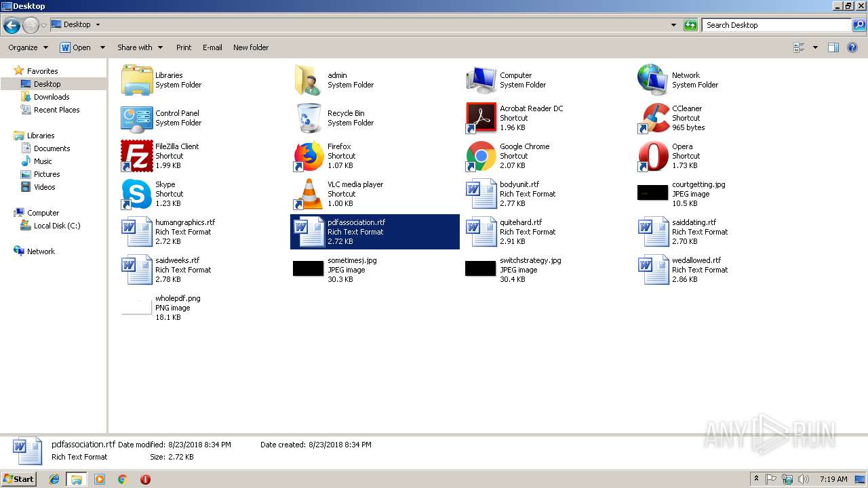The width and height of the screenshot is (868, 488).
Task: Open the Share with dropdown
Action: pyautogui.click(x=140, y=47)
